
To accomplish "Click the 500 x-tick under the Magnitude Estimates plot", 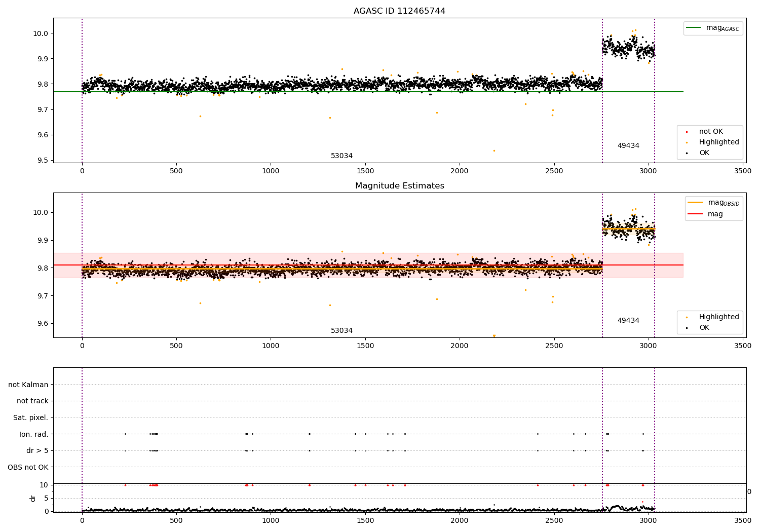I will tap(176, 346).
